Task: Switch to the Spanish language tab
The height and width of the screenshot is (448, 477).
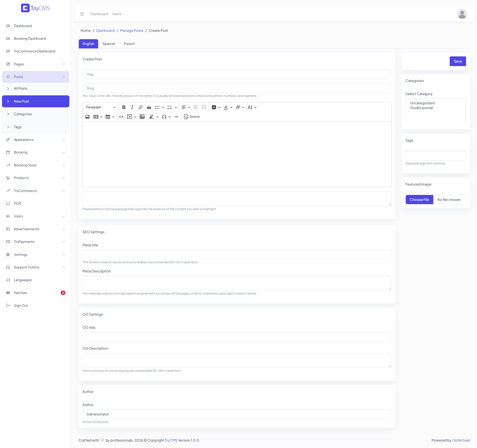Action: coord(109,44)
